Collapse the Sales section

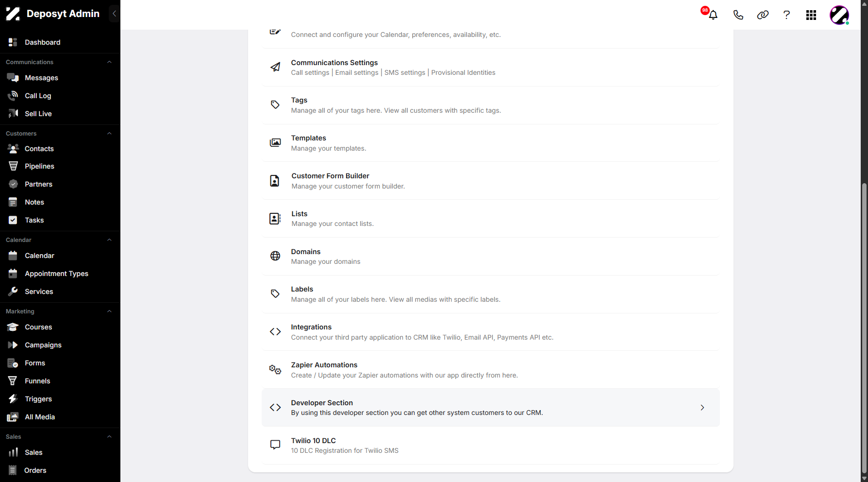109,437
